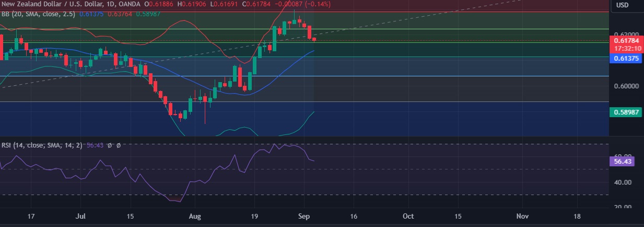
Task: Open the USD currency selector
Action: pos(622,5)
